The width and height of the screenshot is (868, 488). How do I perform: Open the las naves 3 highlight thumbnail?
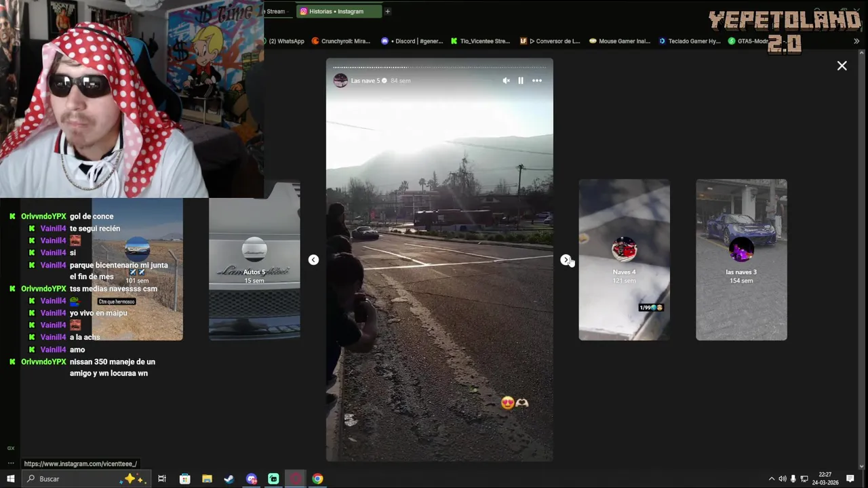pyautogui.click(x=741, y=260)
